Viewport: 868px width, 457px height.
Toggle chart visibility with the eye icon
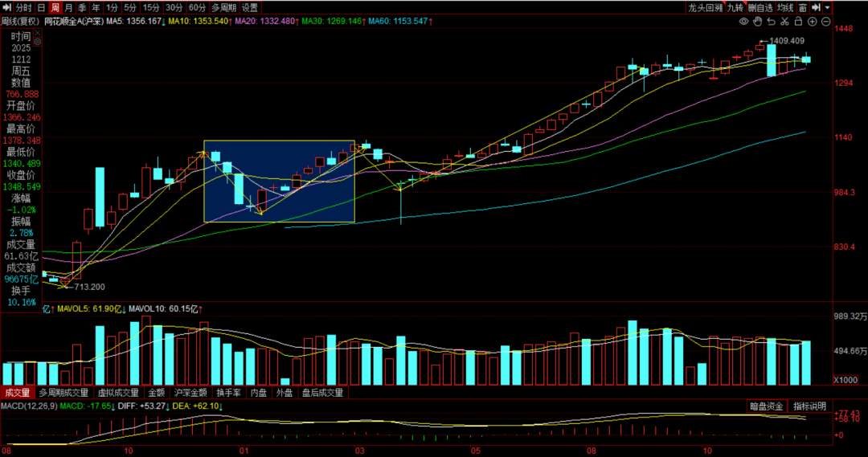pyautogui.click(x=744, y=21)
